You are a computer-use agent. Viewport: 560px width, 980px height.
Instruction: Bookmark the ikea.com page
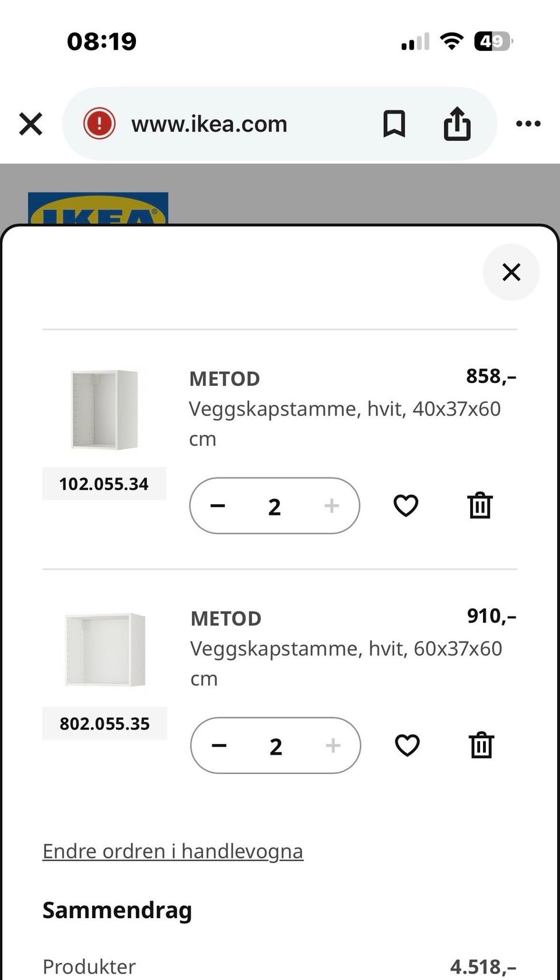(394, 124)
